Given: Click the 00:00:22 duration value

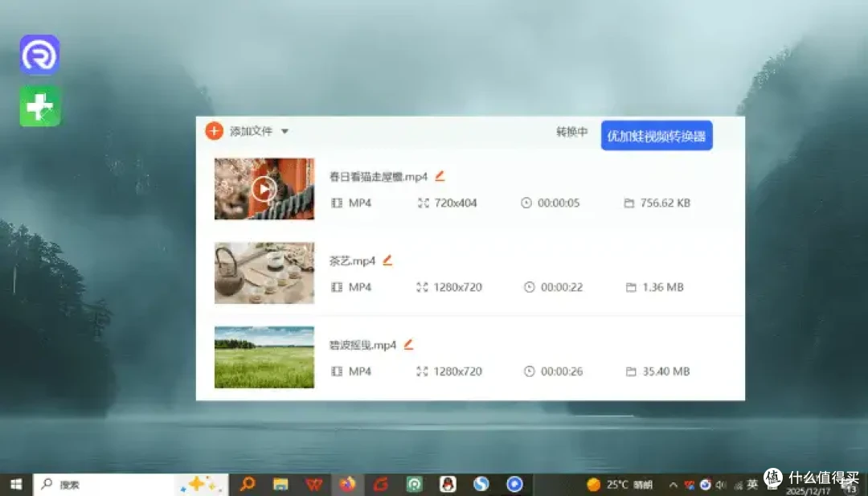Looking at the screenshot, I should pyautogui.click(x=562, y=287).
